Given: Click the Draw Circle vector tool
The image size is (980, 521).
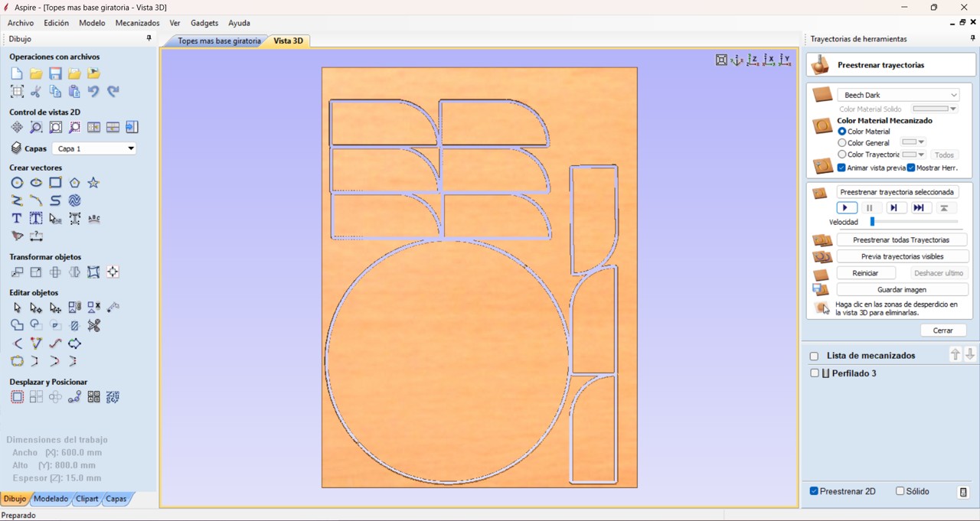Looking at the screenshot, I should point(17,183).
